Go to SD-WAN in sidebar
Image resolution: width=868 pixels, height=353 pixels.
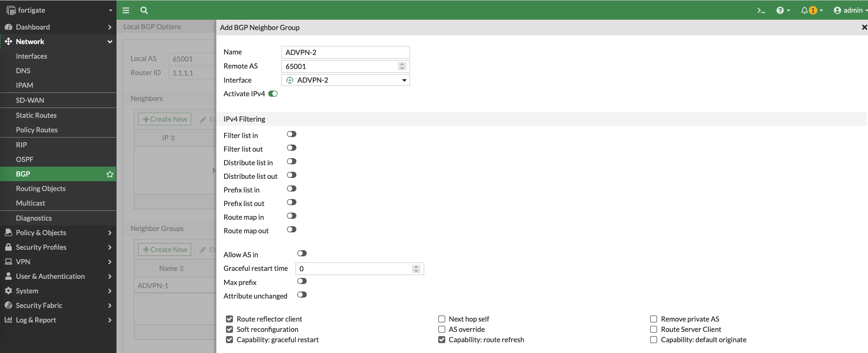click(30, 100)
